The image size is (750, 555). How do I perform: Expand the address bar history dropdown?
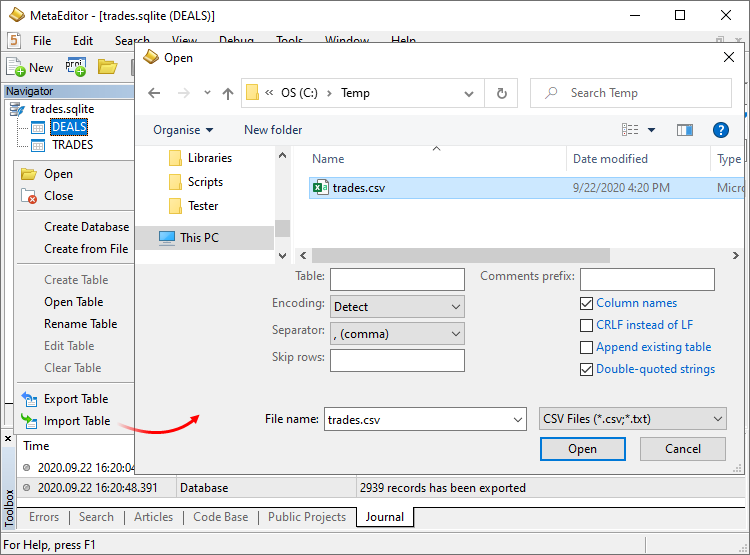coord(469,93)
